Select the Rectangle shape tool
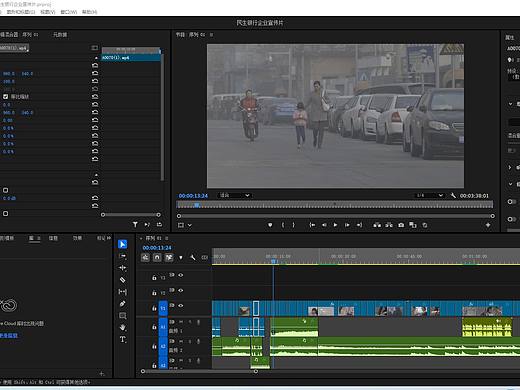Image resolution: width=520 pixels, height=390 pixels. [x=122, y=316]
